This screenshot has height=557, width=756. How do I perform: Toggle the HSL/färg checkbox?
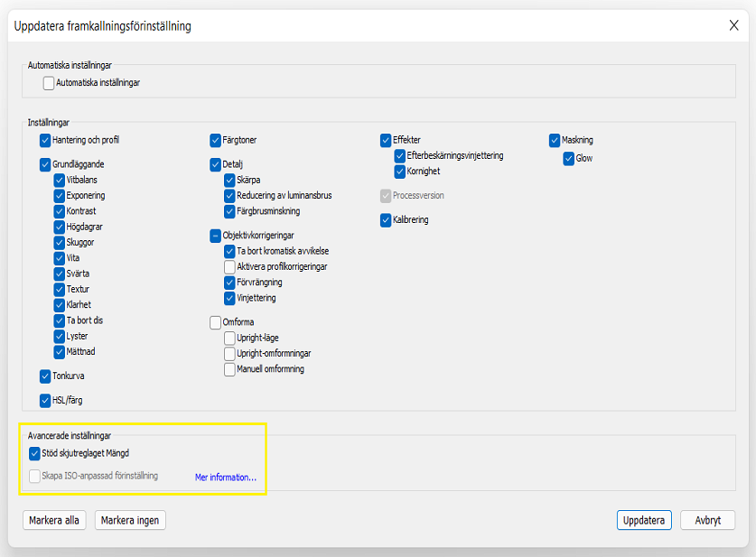pyautogui.click(x=45, y=401)
